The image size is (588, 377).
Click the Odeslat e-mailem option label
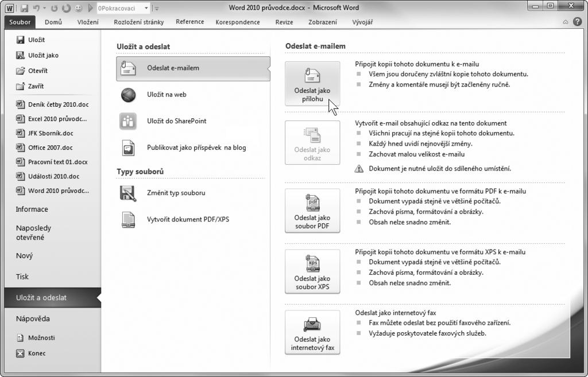point(173,68)
